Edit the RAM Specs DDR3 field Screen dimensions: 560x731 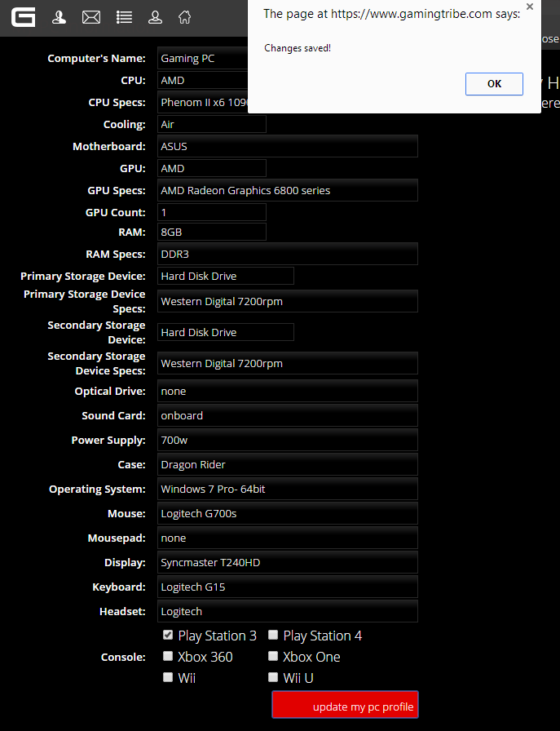[x=288, y=254]
